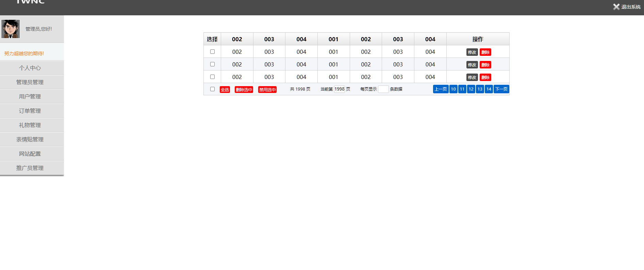Click the administrator avatar picture
644x270 pixels.
pos(11,29)
